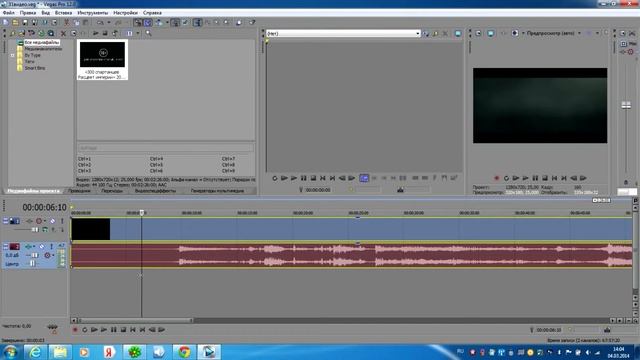Expand the By Type folder in media tree
Image resolution: width=640 pixels, height=360 pixels.
coord(13,55)
